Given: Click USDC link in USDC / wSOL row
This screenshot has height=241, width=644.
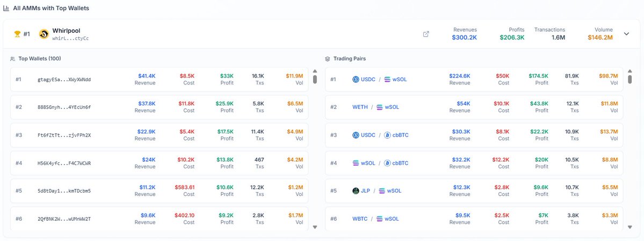Looking at the screenshot, I should [368, 80].
